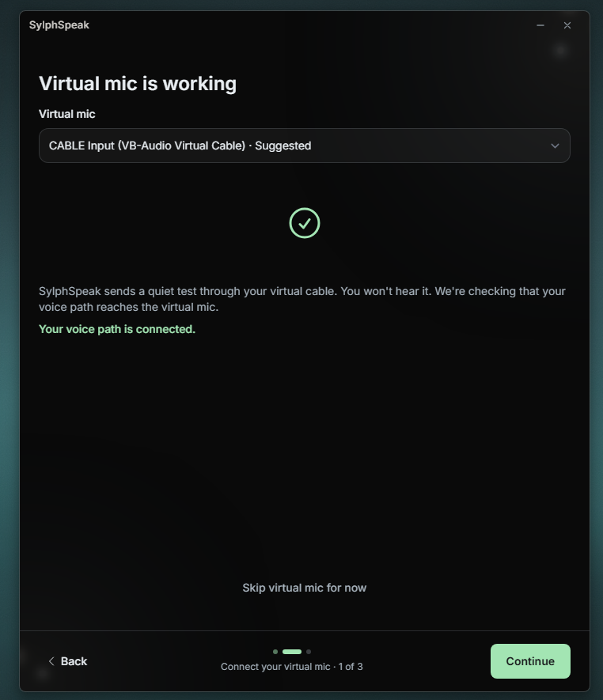
Task: Click the first progress dot
Action: pyautogui.click(x=275, y=652)
